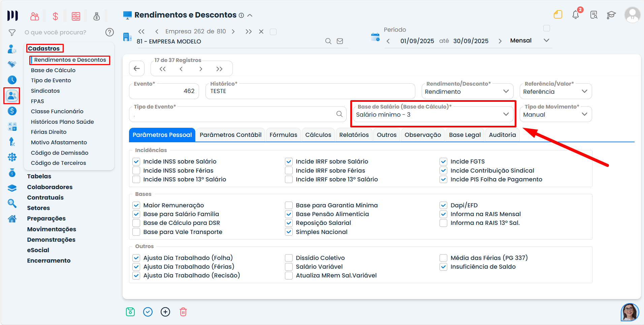Screen dimensions: 644x325
Task: Uncheck Incide FGTS checkbox
Action: pos(444,161)
